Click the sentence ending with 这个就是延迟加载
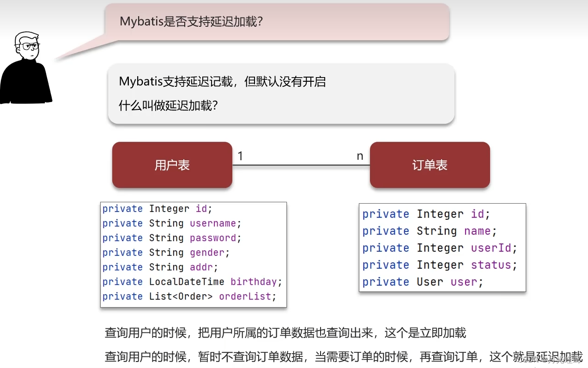 tap(344, 356)
